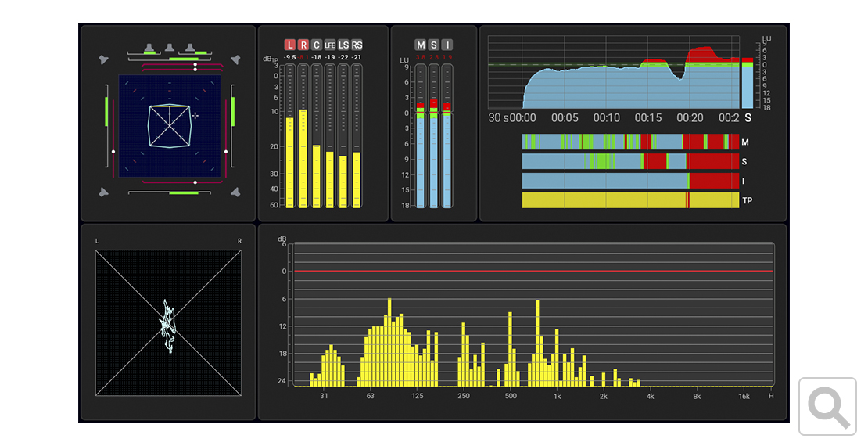Click the M momentary history strip
The width and height of the screenshot is (868, 446).
point(630,142)
